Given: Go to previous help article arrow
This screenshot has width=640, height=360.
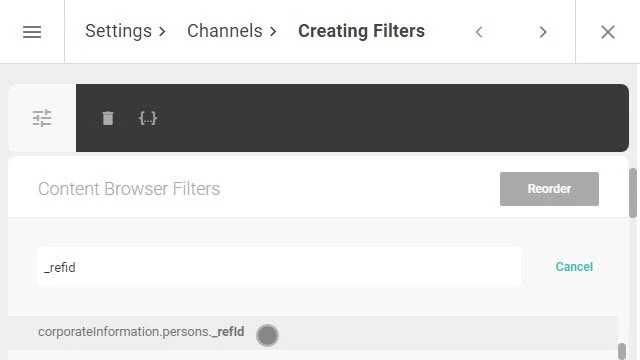Looking at the screenshot, I should click(x=479, y=32).
